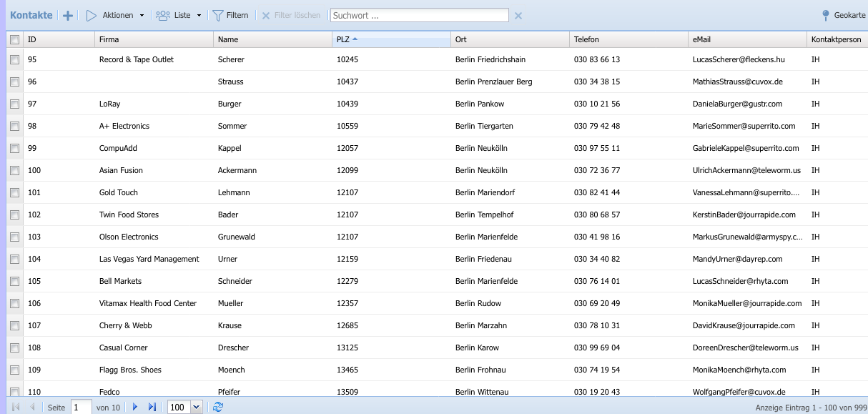Click the play triangle icon beside Aktionen
The width and height of the screenshot is (868, 414).
[x=92, y=15]
